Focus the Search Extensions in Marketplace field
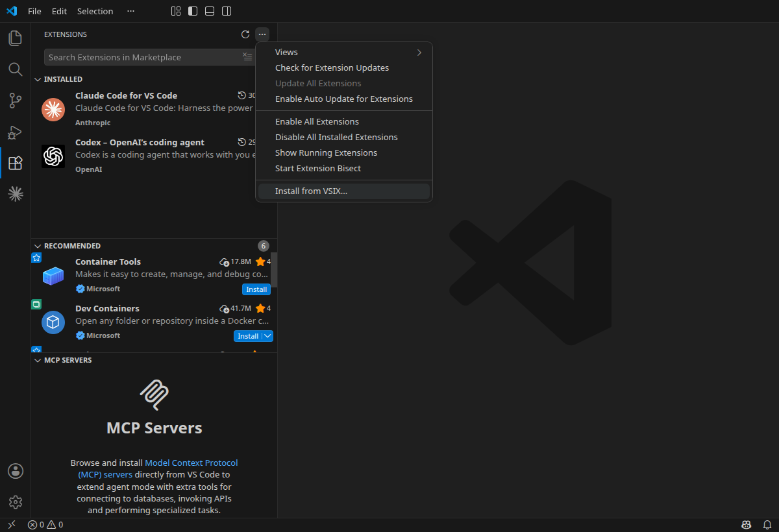 coord(143,57)
